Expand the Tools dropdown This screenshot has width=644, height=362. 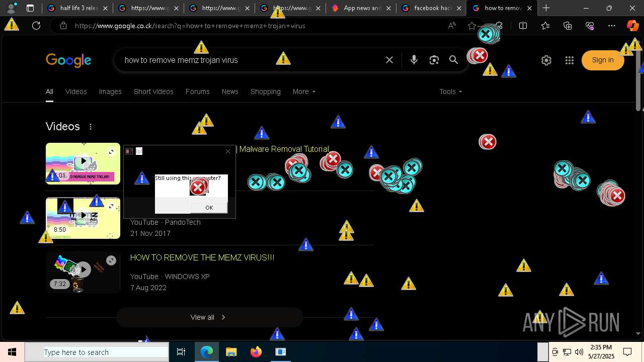coord(450,92)
